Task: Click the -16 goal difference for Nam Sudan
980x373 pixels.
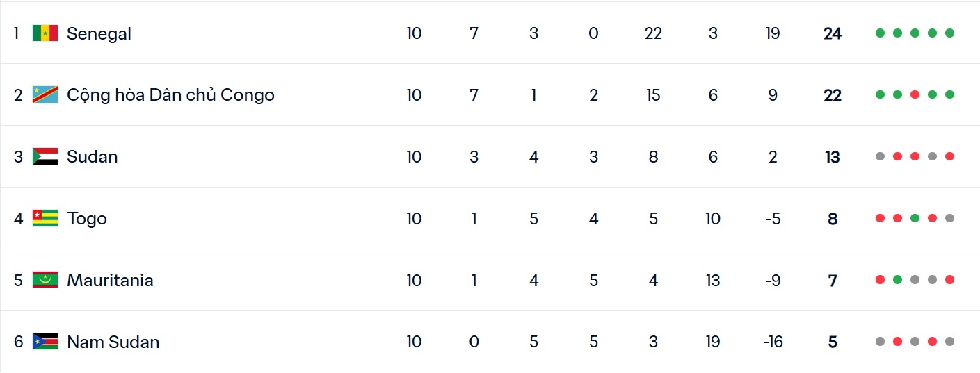Action: click(x=772, y=342)
